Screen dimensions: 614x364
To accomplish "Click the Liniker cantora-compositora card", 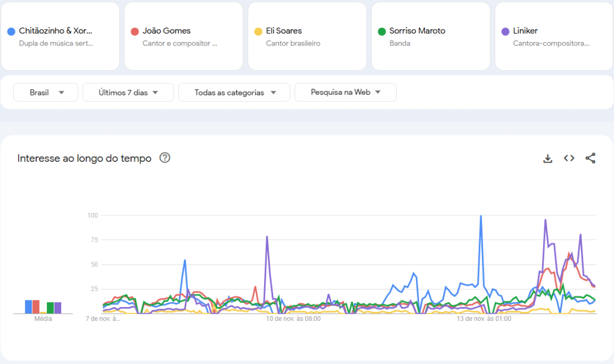I will coord(553,36).
